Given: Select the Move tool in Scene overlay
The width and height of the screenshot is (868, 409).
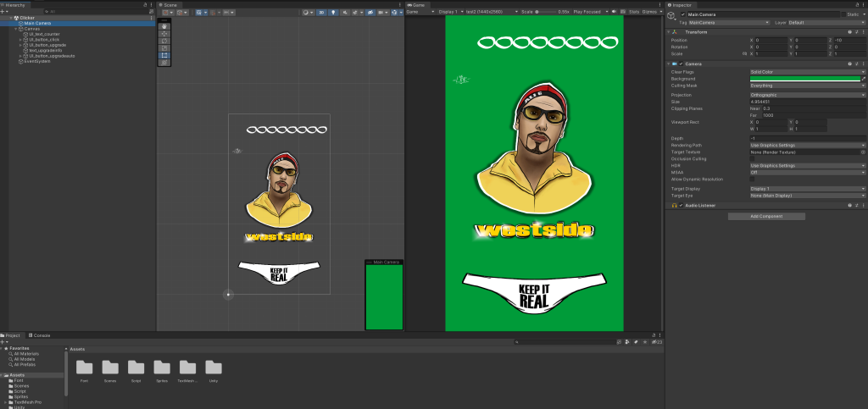Looking at the screenshot, I should pyautogui.click(x=164, y=33).
